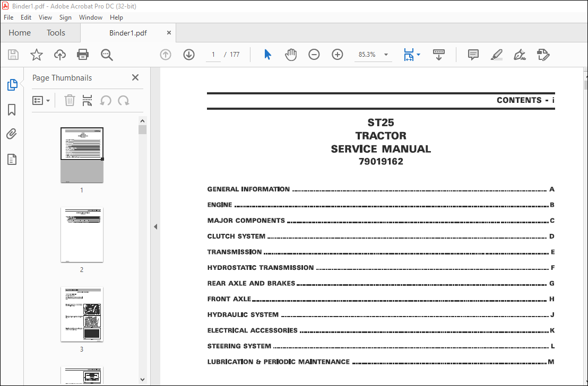Zoom in with the plus button
This screenshot has height=386, width=588.
[x=338, y=55]
